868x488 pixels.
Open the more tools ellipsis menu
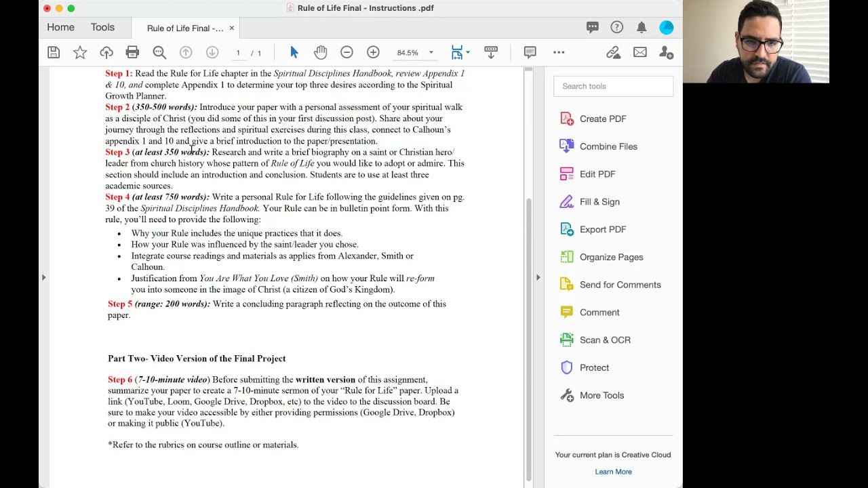coord(559,52)
